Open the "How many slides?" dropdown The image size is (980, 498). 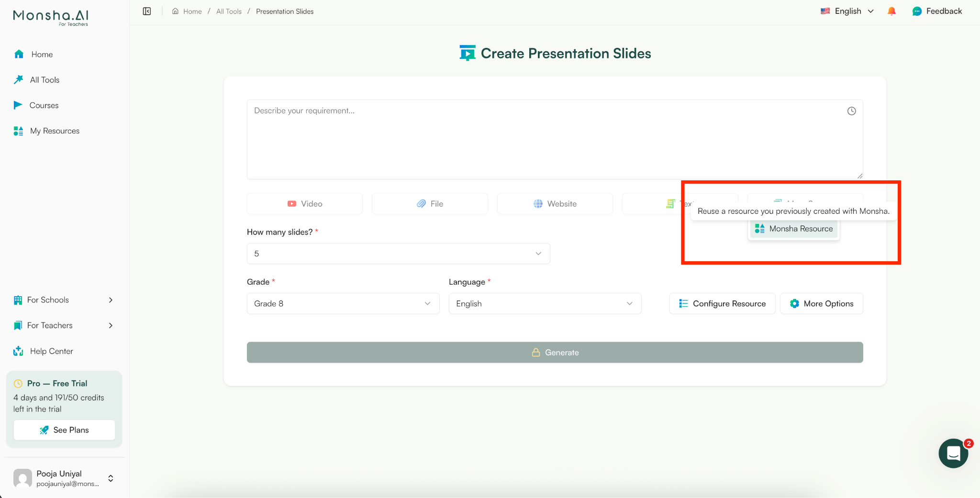tap(398, 254)
